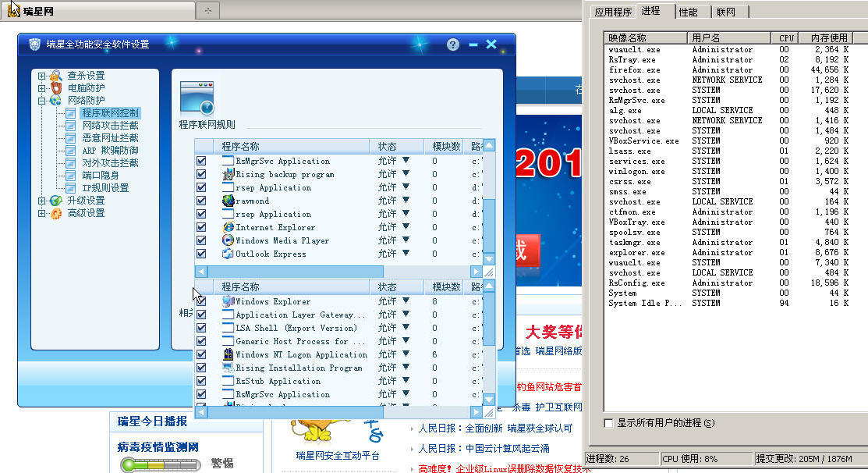The image size is (868, 473).
Task: Toggle the Outlook Express checkbox
Action: [201, 254]
